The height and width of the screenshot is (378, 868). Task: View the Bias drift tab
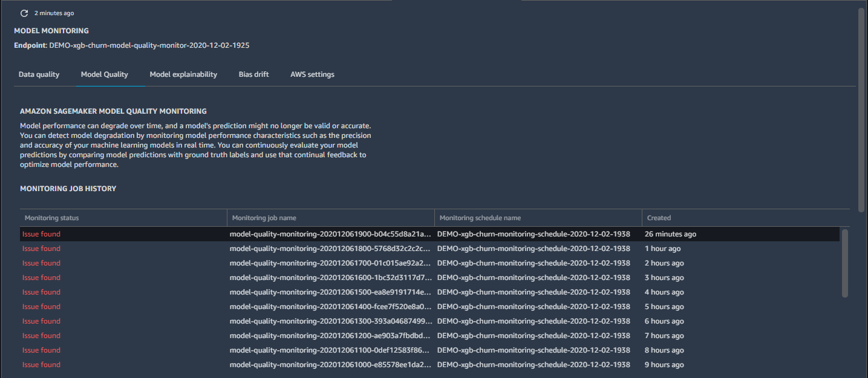[253, 74]
